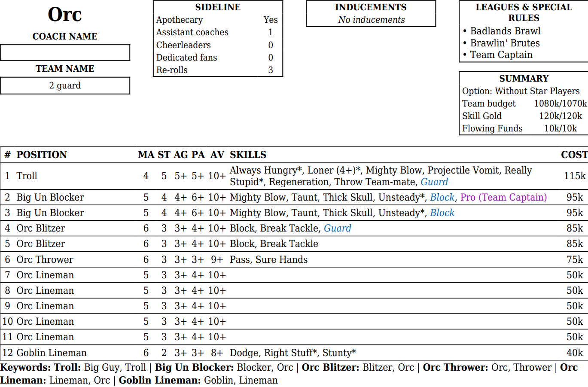588x387 pixels.
Task: Click player 3's blue 'Block' skill
Action: coord(442,213)
